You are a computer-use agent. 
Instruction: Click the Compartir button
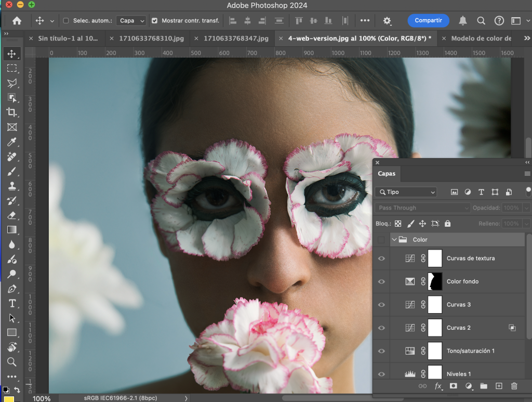pos(428,20)
